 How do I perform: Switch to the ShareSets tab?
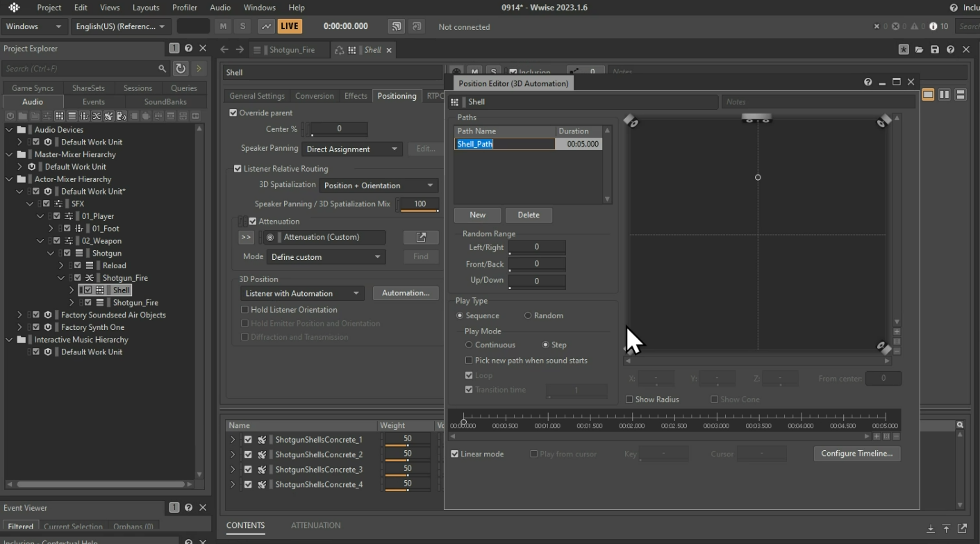click(x=88, y=88)
